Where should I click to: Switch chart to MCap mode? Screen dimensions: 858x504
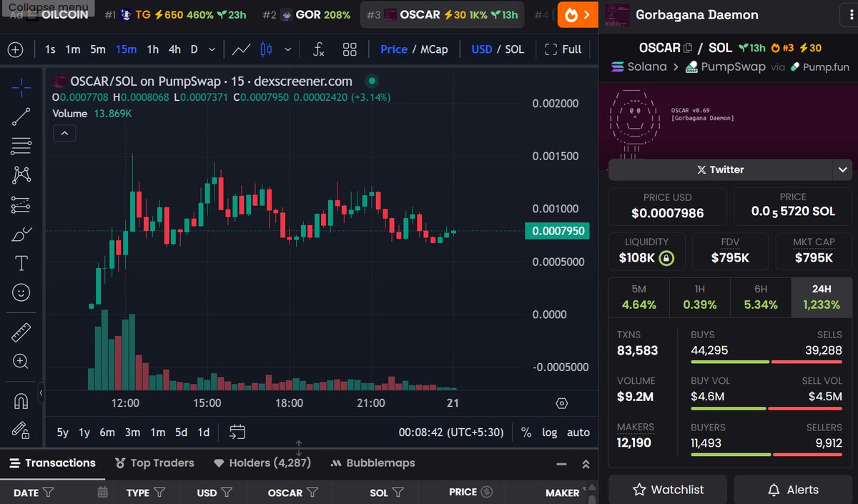(434, 49)
